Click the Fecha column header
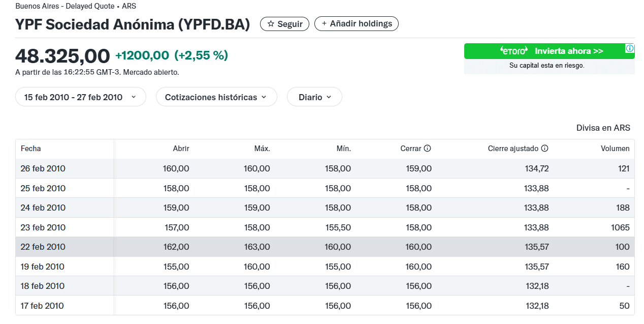 pyautogui.click(x=31, y=149)
